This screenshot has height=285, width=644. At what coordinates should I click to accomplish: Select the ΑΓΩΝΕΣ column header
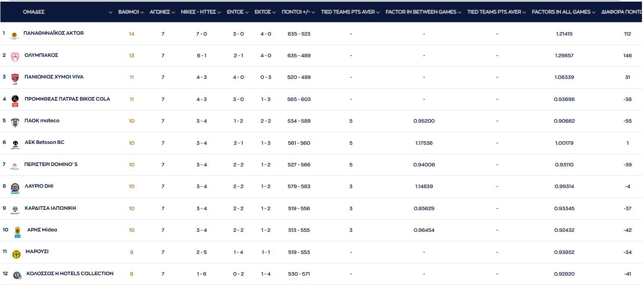pos(159,12)
